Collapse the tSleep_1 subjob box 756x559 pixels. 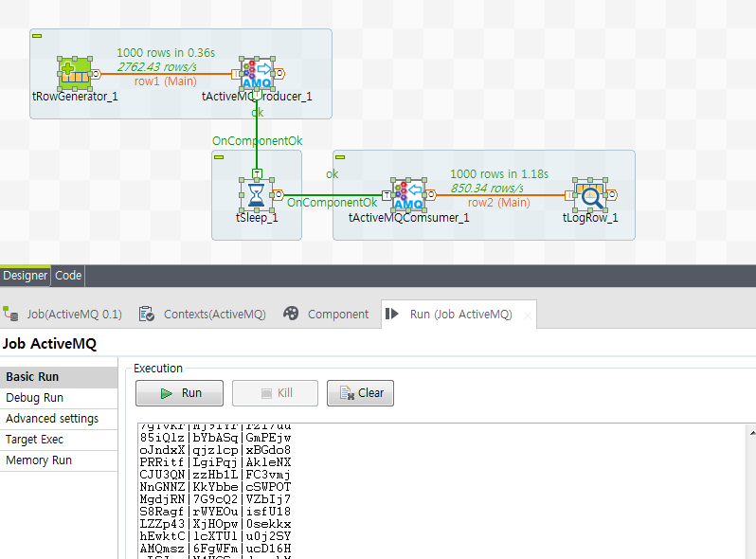click(219, 156)
